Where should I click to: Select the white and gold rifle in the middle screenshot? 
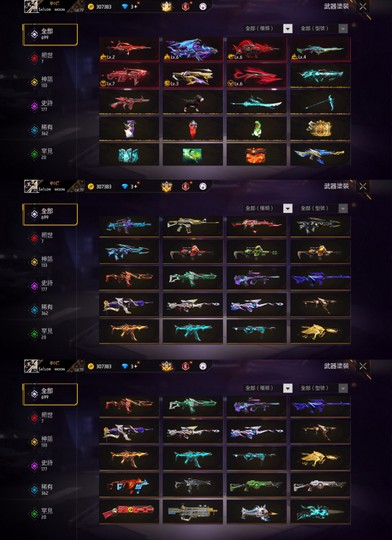(193, 225)
